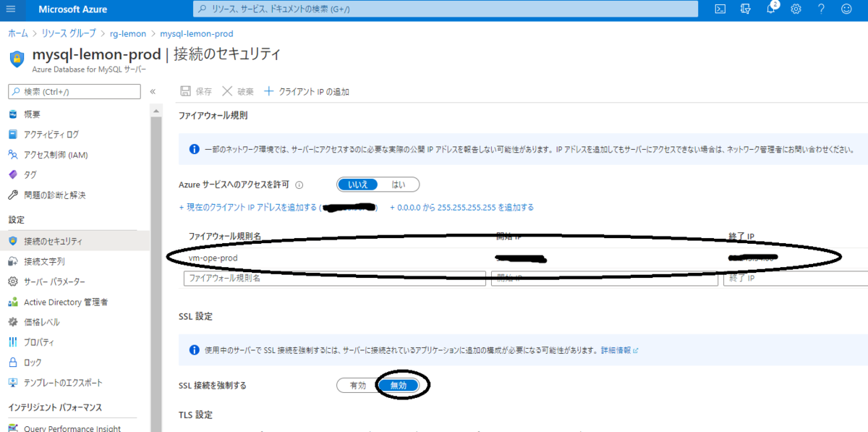Open the 詳細情報 link in SSL 設定
Image resolution: width=868 pixels, height=432 pixels.
(619, 350)
